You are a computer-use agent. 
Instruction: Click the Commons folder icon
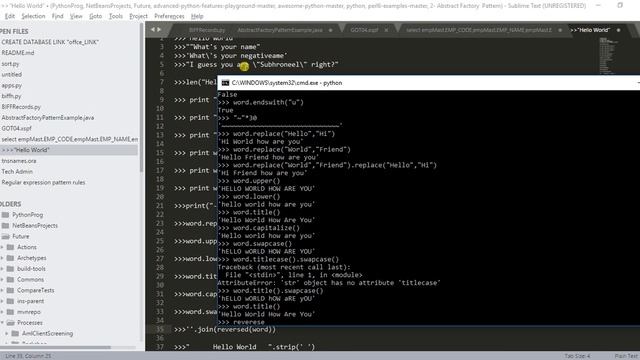pyautogui.click(x=11, y=280)
